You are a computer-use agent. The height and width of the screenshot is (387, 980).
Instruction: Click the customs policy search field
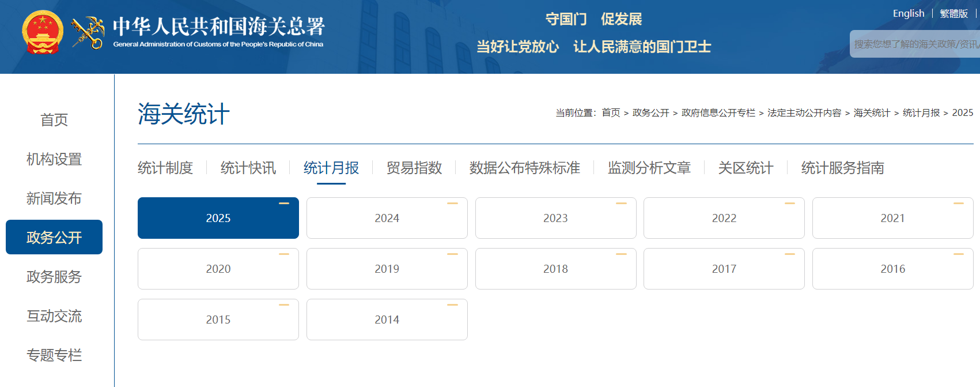[915, 44]
